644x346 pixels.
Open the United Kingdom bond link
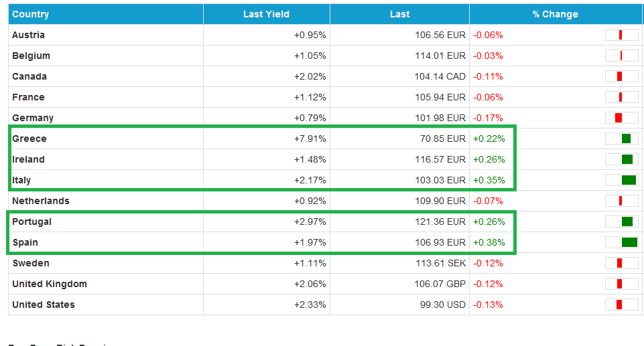[50, 284]
